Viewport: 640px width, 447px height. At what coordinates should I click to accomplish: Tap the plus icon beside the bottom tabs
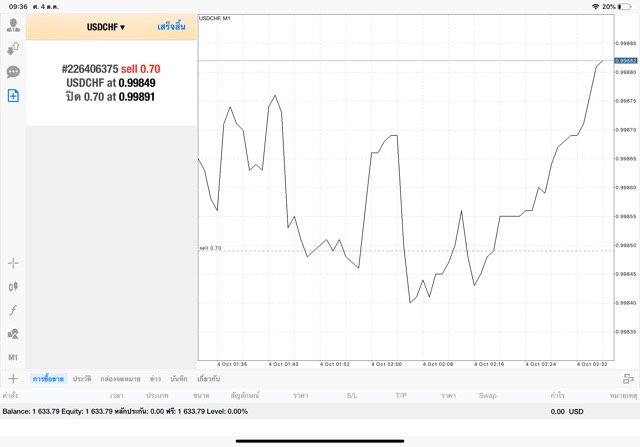(13, 379)
